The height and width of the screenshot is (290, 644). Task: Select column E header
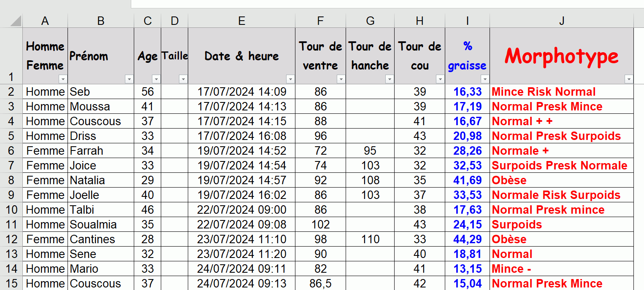pyautogui.click(x=242, y=21)
